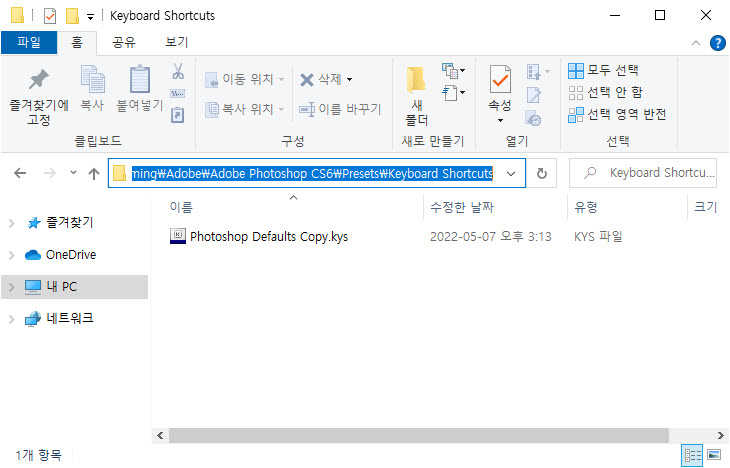The height and width of the screenshot is (468, 730).
Task: Open Properties (속성) checkmark icon
Action: click(500, 80)
